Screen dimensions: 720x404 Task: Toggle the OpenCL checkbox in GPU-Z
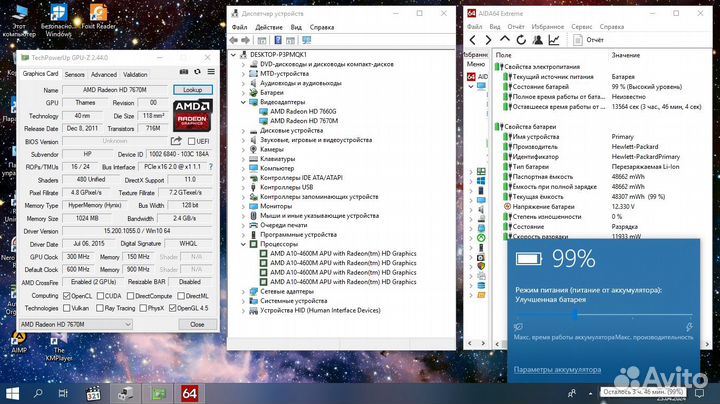(x=67, y=296)
